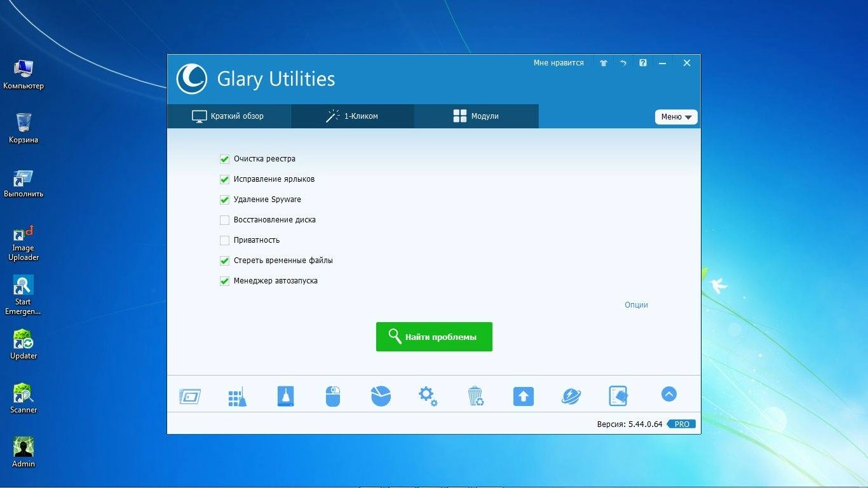Image resolution: width=868 pixels, height=488 pixels.
Task: Minimize the Glary Utilities window
Action: (663, 63)
